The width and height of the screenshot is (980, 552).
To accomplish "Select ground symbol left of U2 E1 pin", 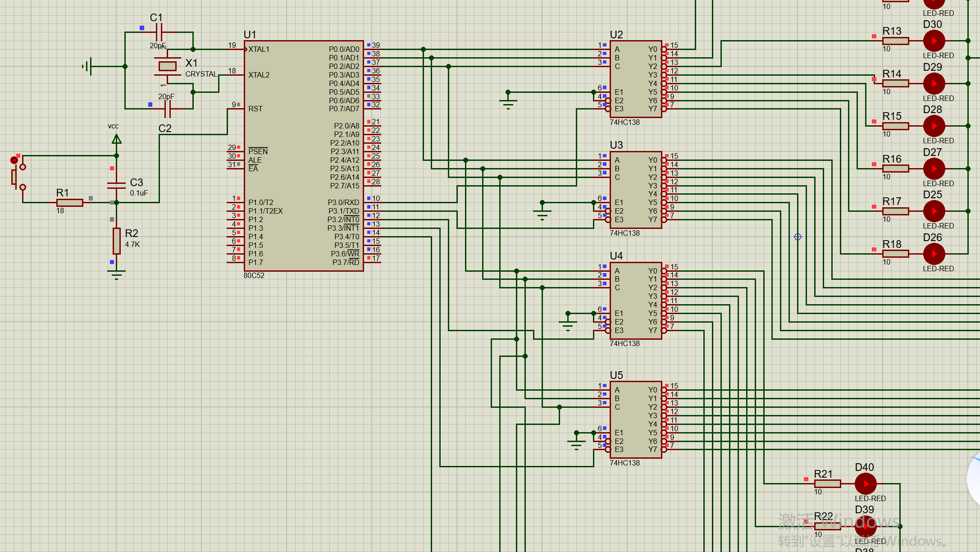I will click(x=508, y=105).
